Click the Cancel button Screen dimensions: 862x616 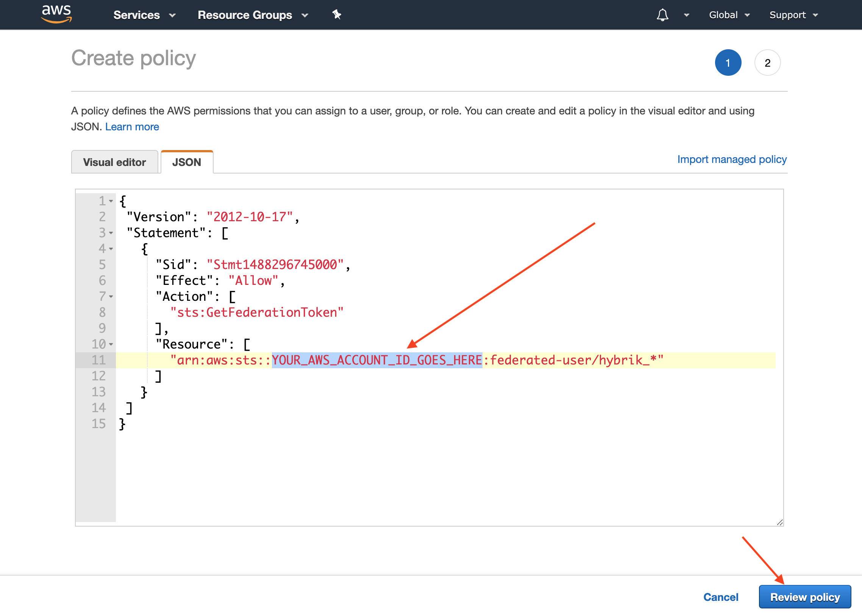[x=721, y=597]
